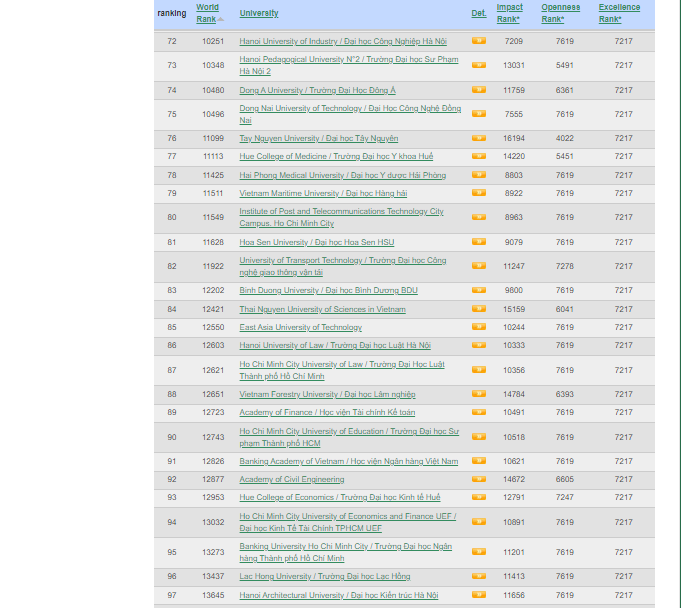Select Impact Rank value 16194
The height and width of the screenshot is (608, 681).
coord(514,139)
